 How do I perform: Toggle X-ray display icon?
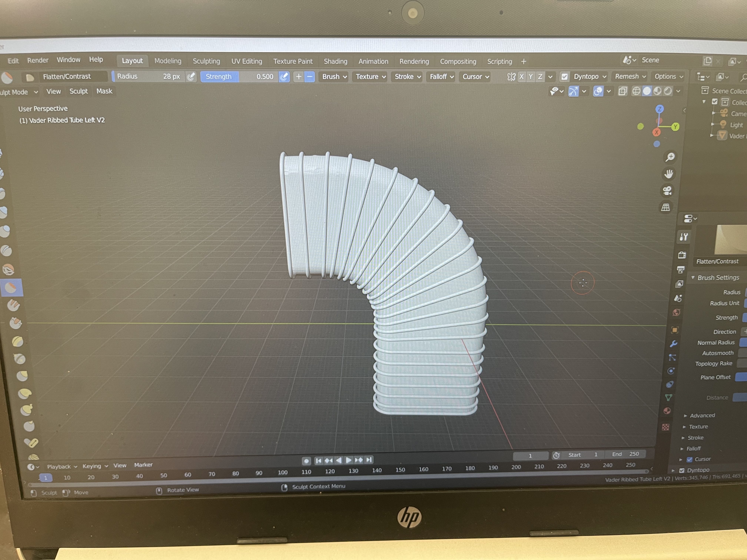click(x=622, y=91)
